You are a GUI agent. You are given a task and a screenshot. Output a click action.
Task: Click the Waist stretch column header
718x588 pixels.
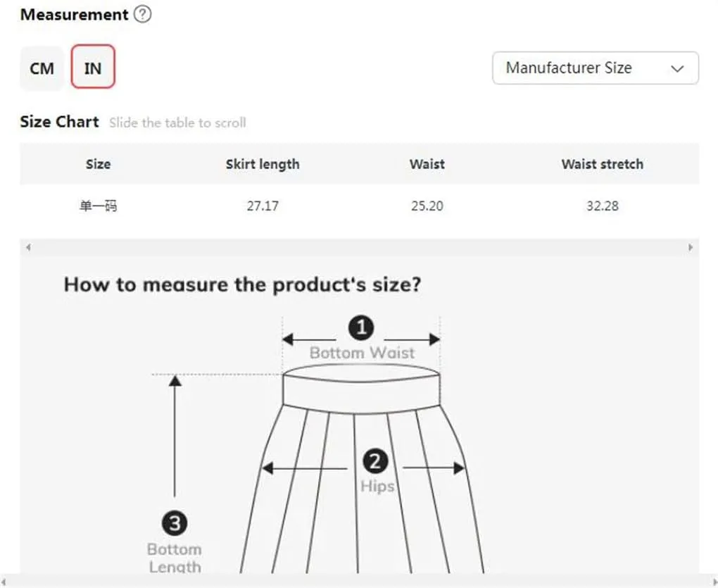pyautogui.click(x=602, y=164)
